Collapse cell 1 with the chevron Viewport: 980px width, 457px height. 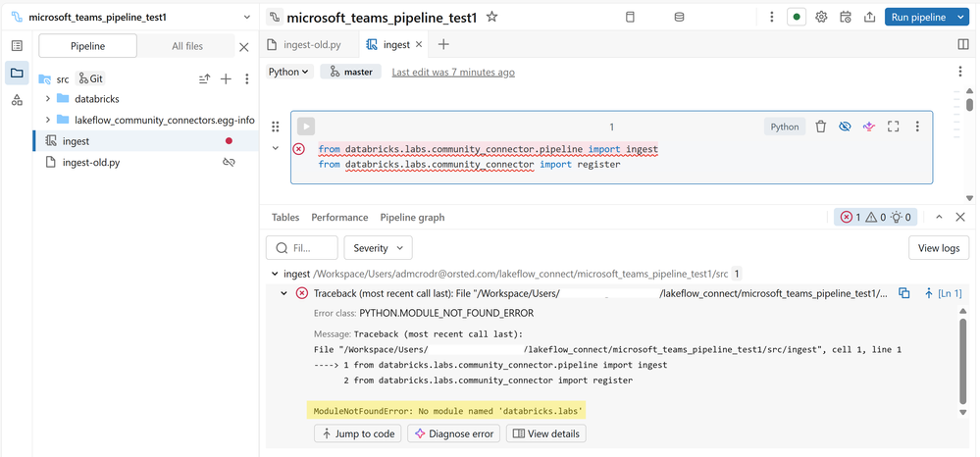click(275, 148)
